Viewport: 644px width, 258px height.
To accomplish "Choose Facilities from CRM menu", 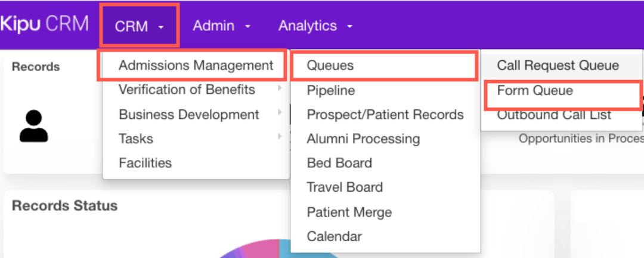I will tap(145, 163).
